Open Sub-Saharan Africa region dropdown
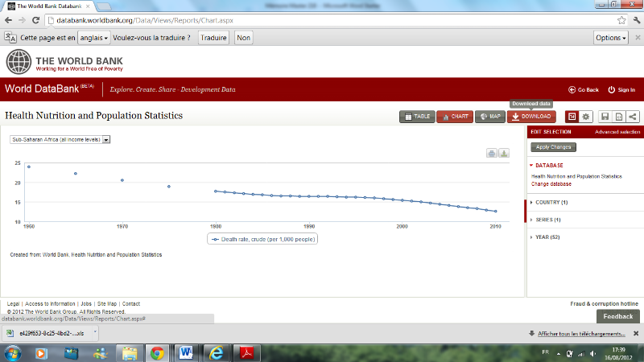The width and height of the screenshot is (644, 362). 60,139
